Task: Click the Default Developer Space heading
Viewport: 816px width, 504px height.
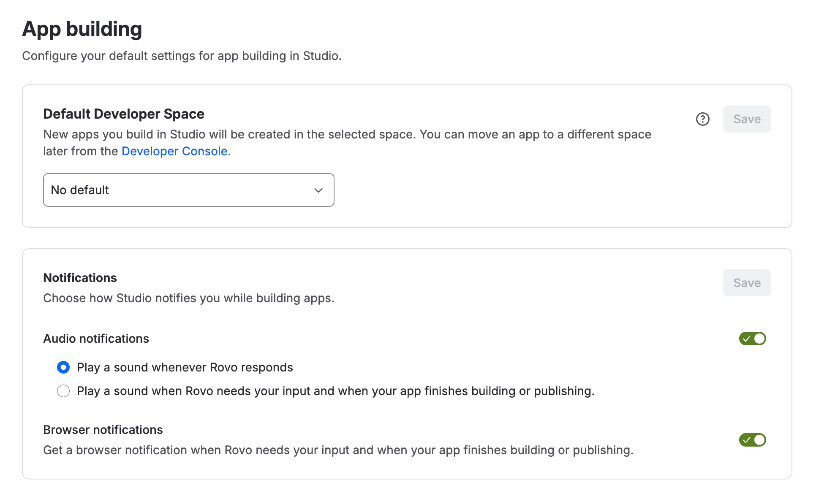Action: point(124,114)
